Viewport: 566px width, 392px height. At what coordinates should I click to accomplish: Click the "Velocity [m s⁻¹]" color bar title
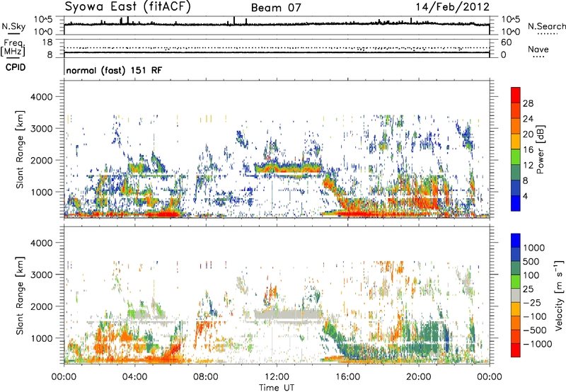click(x=559, y=295)
